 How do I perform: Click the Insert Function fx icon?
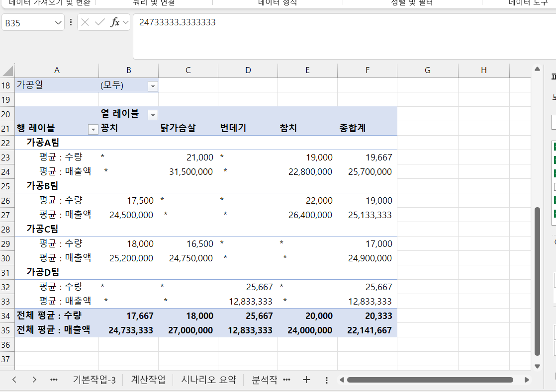pyautogui.click(x=115, y=22)
